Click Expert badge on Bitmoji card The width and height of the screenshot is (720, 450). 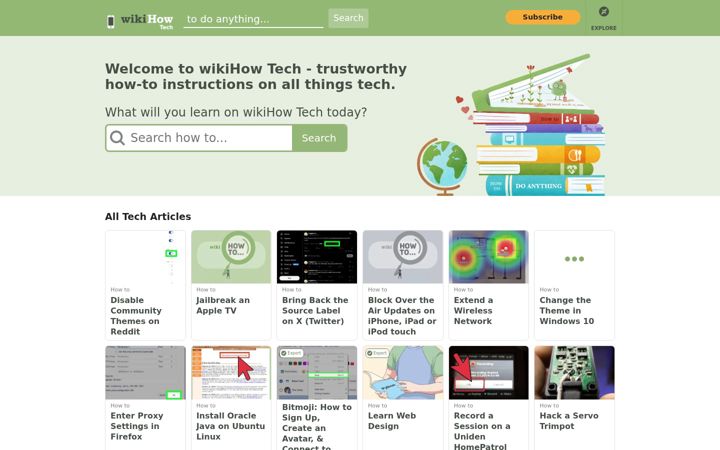click(291, 353)
